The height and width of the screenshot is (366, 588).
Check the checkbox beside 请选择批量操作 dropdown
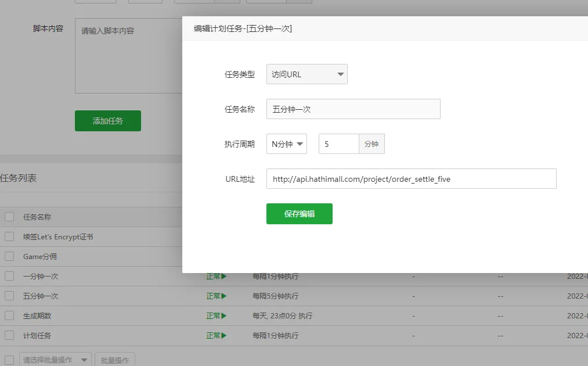click(9, 360)
